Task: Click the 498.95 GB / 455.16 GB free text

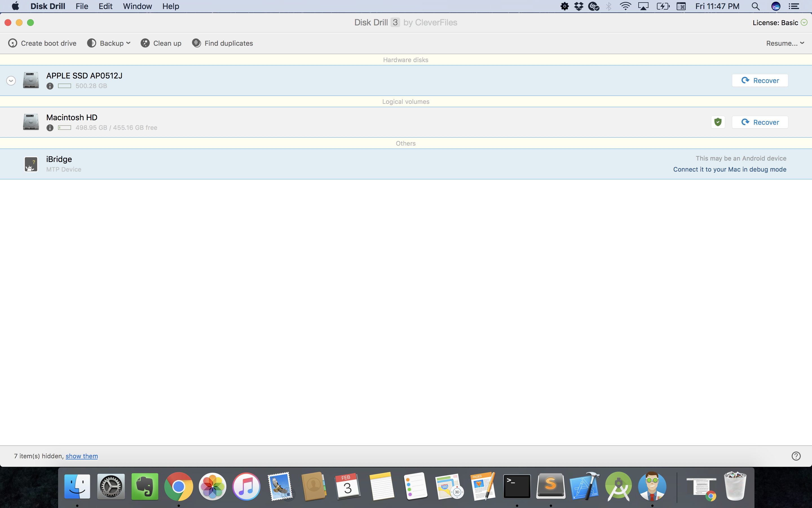Action: coord(116,128)
